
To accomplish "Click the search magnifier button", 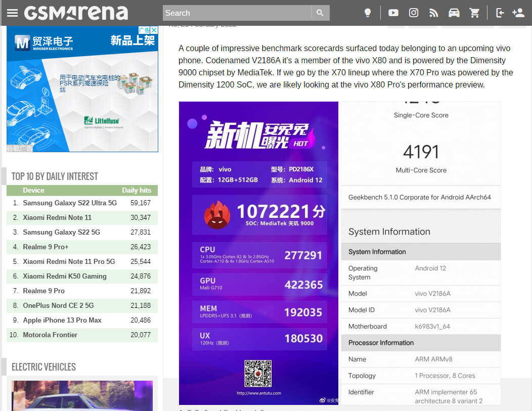I will [x=320, y=13].
